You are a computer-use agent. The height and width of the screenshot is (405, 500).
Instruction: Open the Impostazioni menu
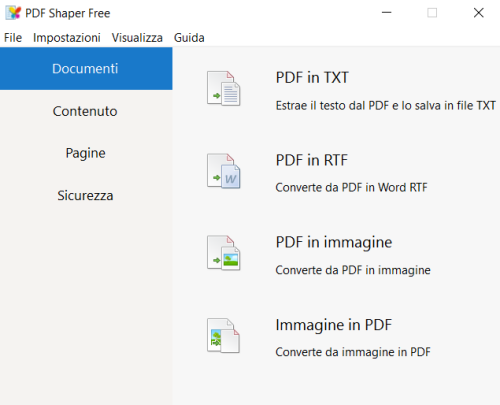coord(67,38)
